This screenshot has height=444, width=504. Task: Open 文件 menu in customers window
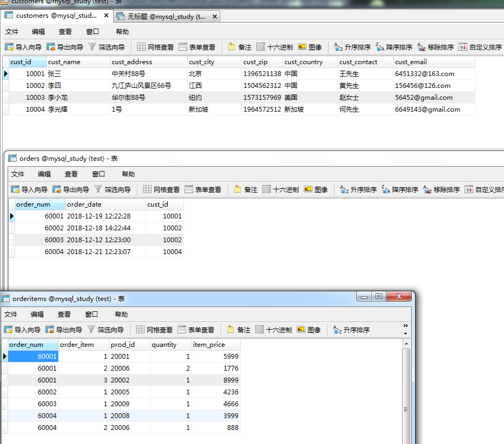pos(12,32)
